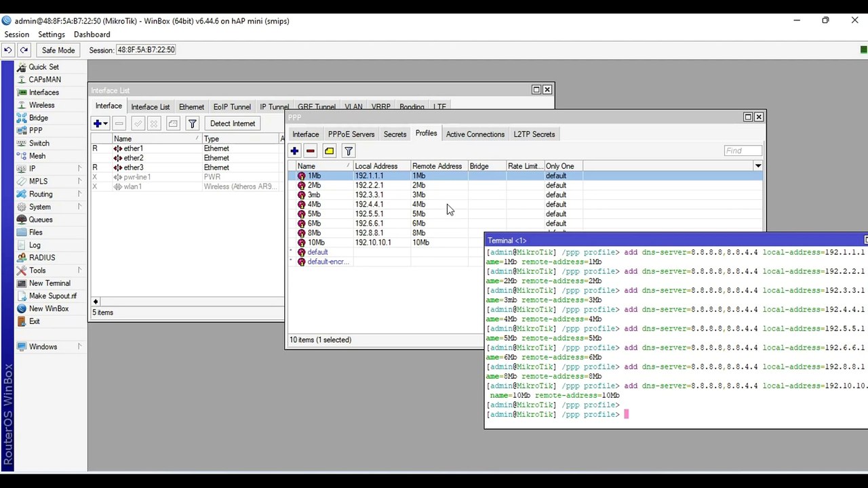Open Wireless in sidebar
868x488 pixels.
point(43,105)
